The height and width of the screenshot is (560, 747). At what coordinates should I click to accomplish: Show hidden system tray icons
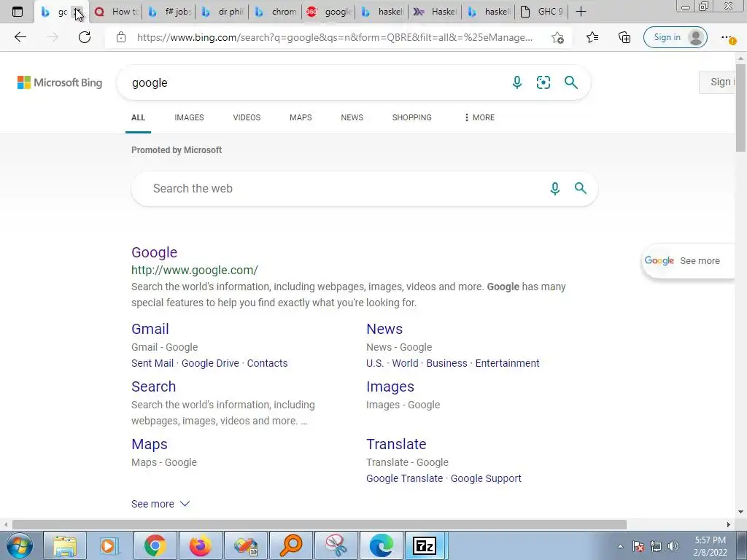(x=620, y=546)
